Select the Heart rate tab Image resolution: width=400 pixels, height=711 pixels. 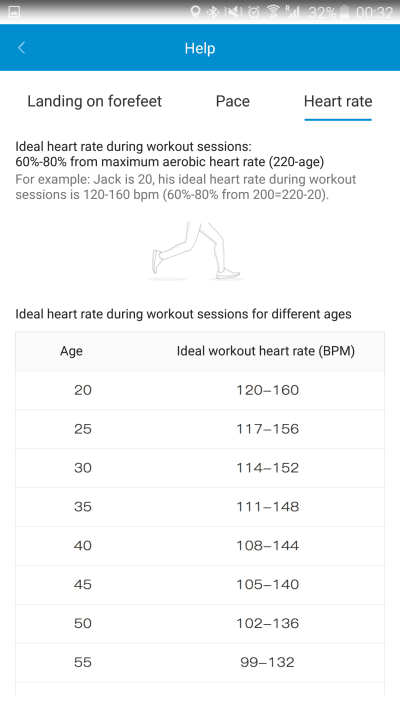[338, 101]
